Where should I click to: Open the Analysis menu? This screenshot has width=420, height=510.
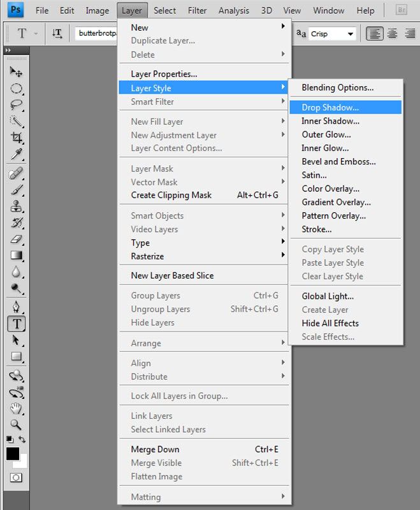tap(234, 11)
